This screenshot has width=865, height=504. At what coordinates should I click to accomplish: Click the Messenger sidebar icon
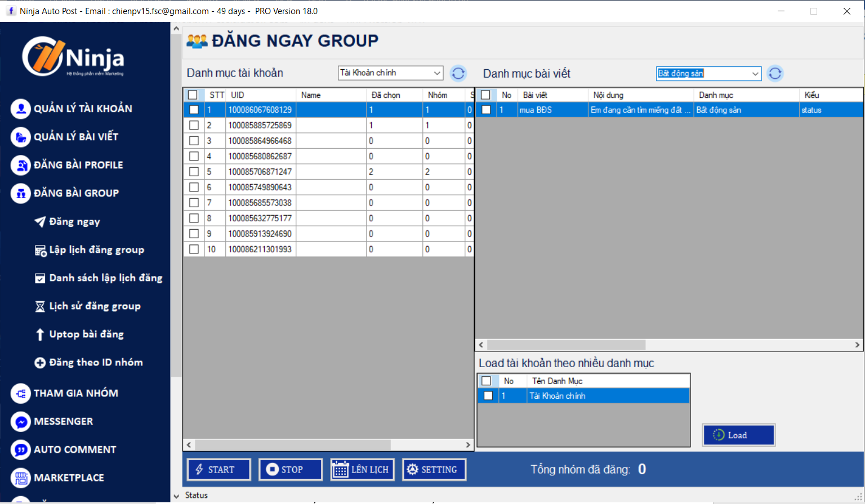[21, 421]
